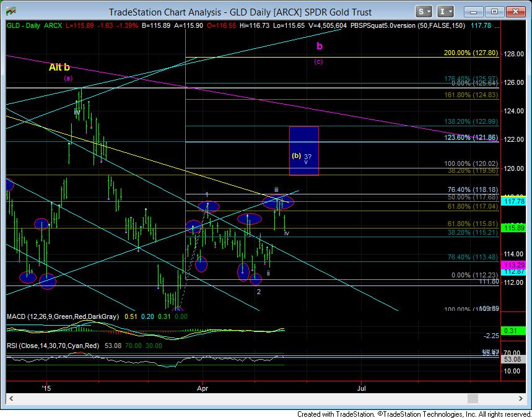
Task: Select the 76.40% (113.48) Fibonacci label
Action: (473, 257)
